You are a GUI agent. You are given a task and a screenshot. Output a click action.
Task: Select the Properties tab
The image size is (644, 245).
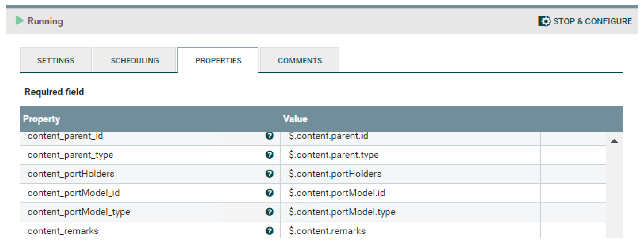click(218, 61)
